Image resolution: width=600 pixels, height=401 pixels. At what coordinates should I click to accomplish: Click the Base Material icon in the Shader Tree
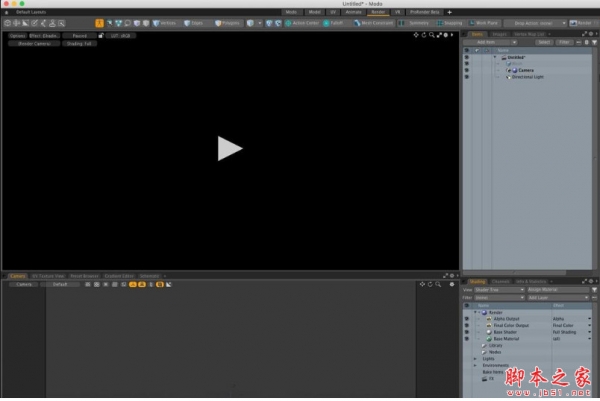488,338
